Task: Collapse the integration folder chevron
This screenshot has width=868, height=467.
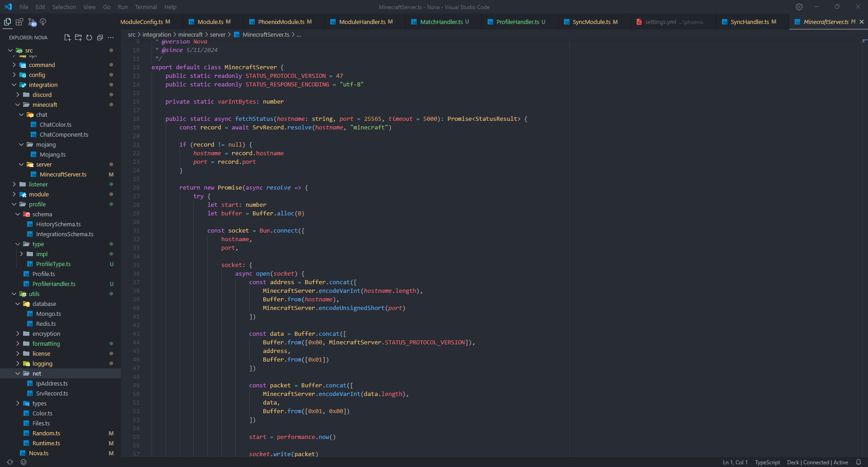Action: 14,85
